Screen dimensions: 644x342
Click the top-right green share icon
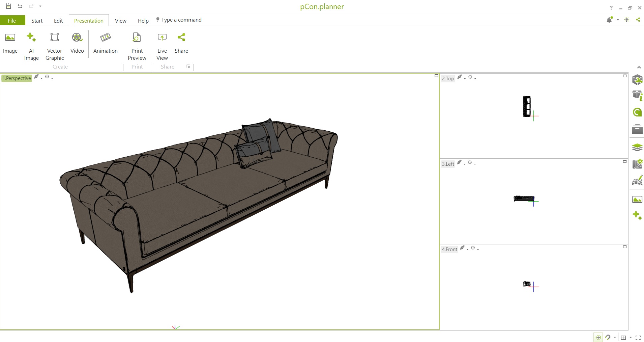click(638, 20)
